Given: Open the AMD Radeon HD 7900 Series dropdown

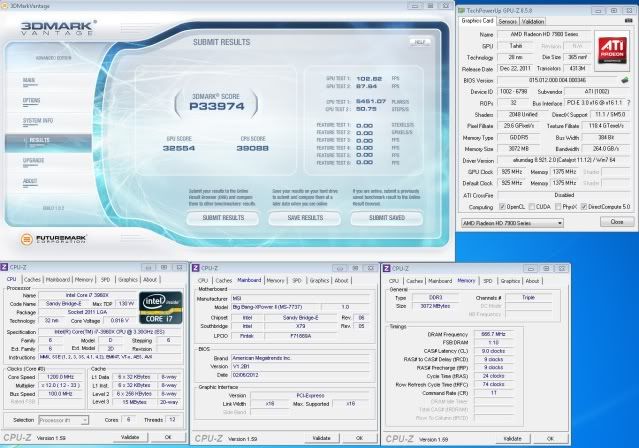Looking at the screenshot, I should coord(512,223).
